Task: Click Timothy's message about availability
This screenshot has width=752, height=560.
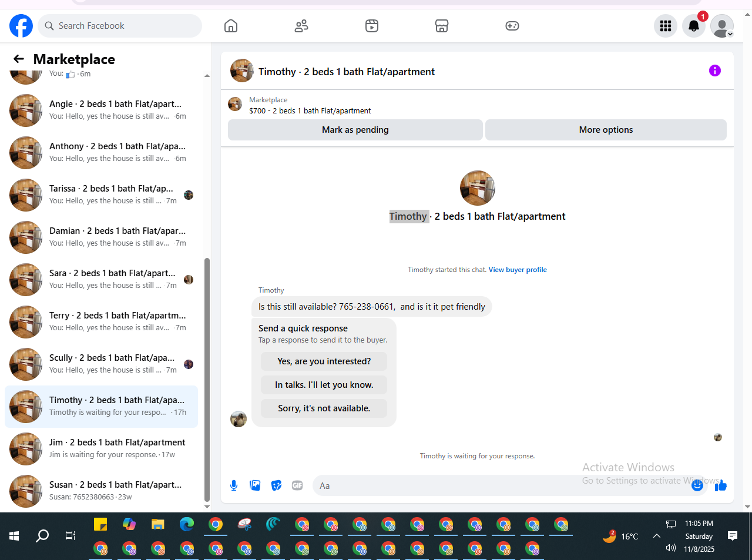Action: click(x=372, y=307)
